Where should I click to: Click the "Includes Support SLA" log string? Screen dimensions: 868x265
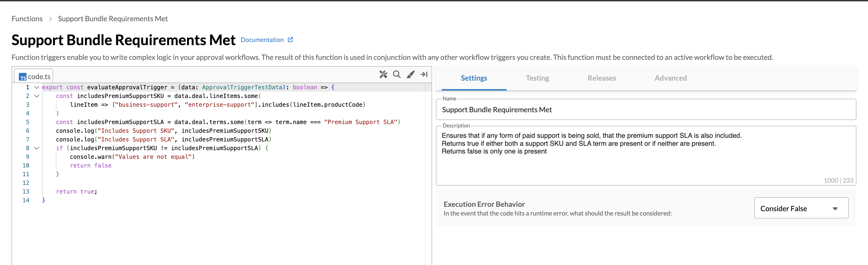click(x=136, y=139)
